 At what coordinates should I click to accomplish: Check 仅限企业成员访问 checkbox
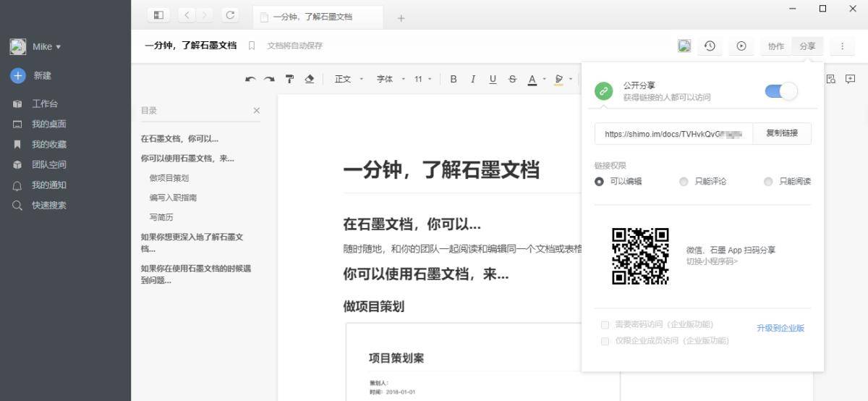point(605,341)
